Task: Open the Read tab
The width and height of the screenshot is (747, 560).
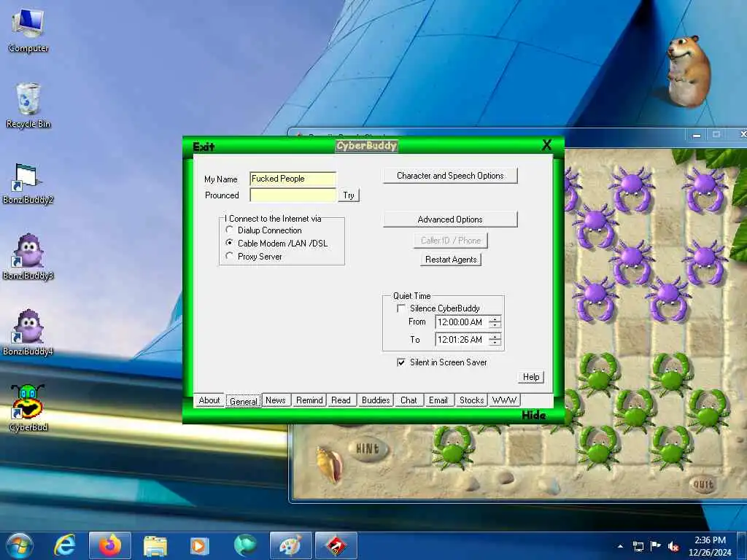Action: point(341,400)
